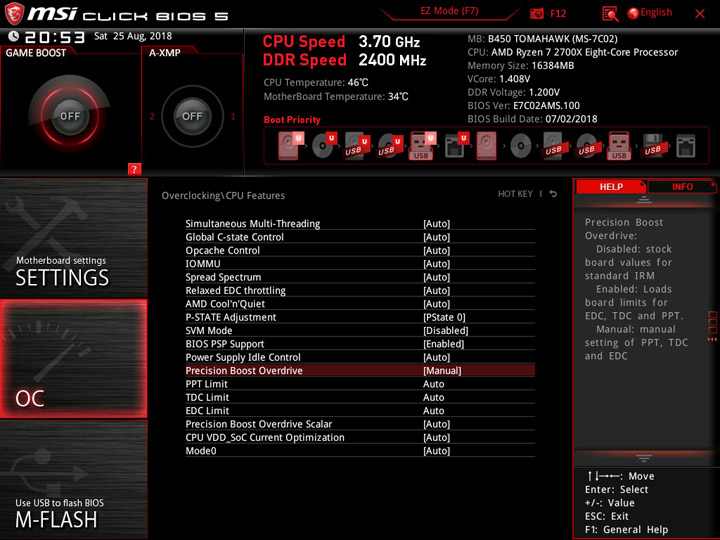Select the UEFI USB key boot icon

pyautogui.click(x=422, y=146)
